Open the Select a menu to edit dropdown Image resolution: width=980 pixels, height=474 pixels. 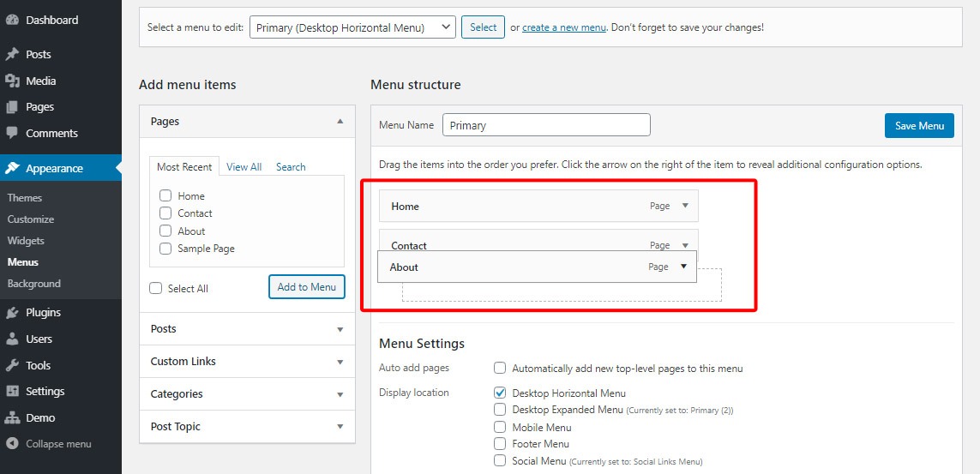point(352,27)
